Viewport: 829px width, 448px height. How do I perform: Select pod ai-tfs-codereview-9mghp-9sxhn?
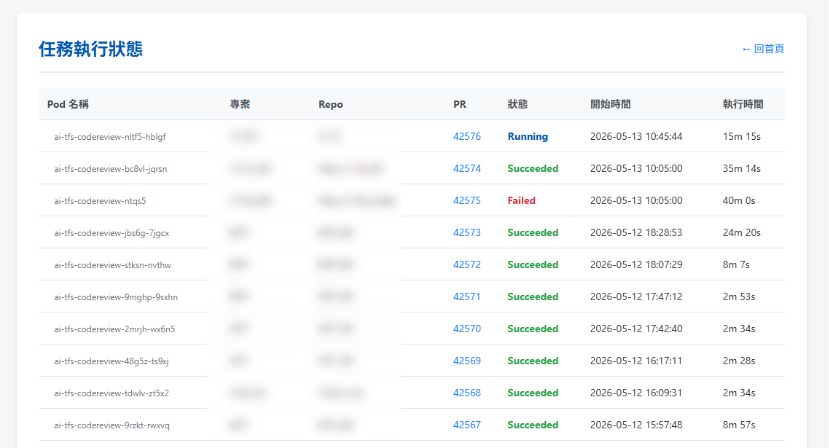tap(116, 297)
